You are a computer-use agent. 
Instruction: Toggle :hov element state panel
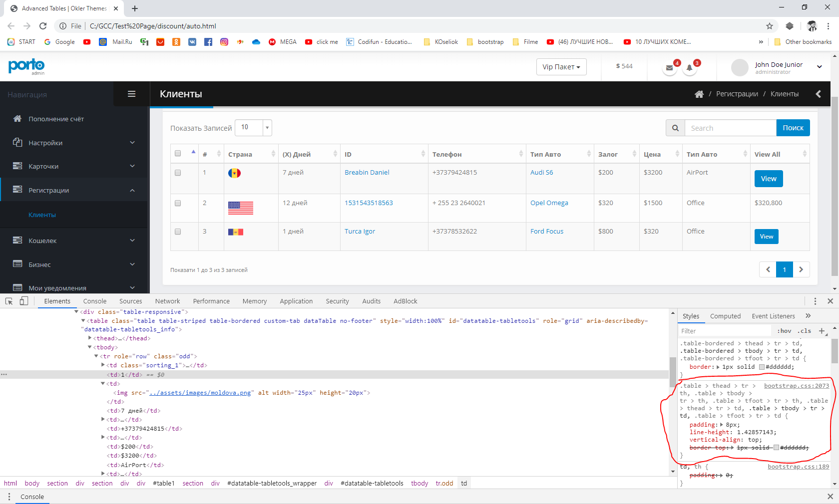(784, 331)
